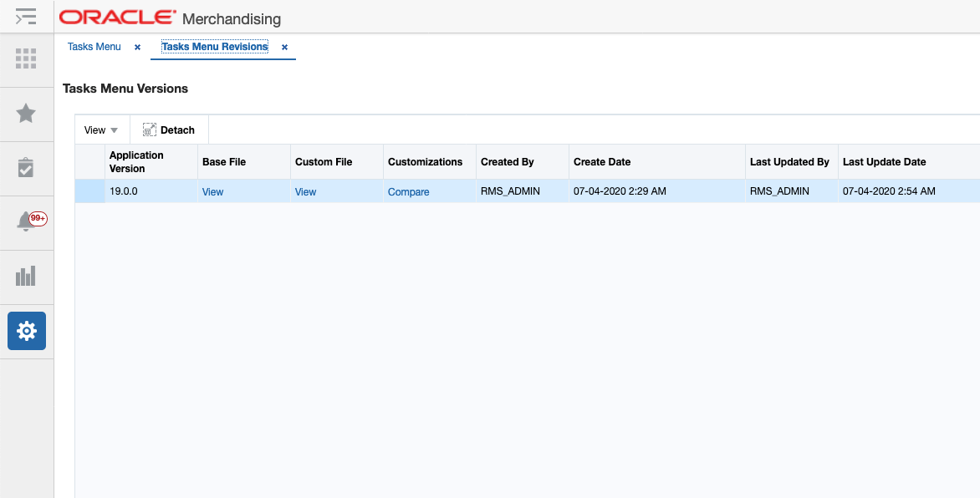Screen dimensions: 980x498
Task: View the Base File for version 19.0.0
Action: point(212,191)
